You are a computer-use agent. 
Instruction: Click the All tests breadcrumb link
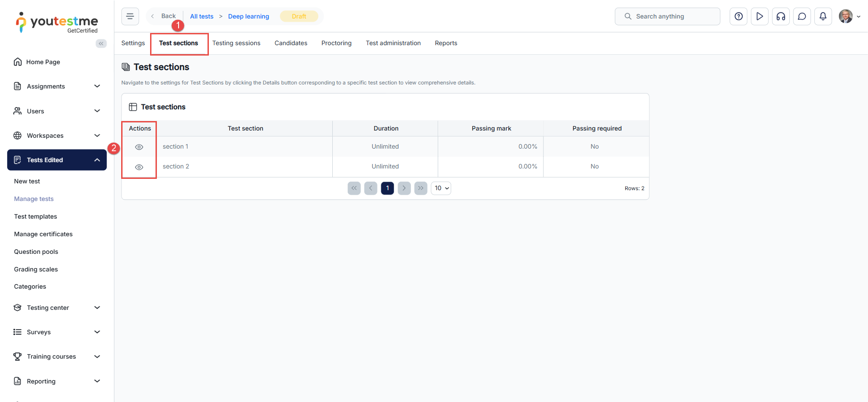coord(202,16)
